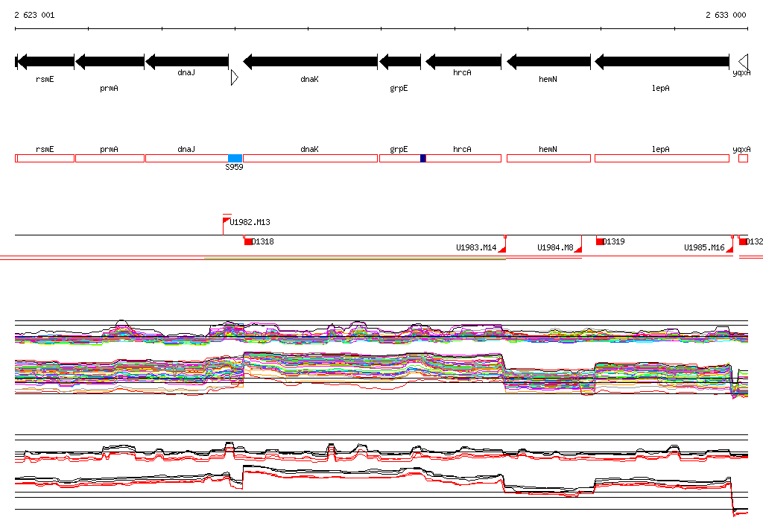Screen dimensions: 763x532
Task: Click the U1985.M16 text label
Action: (x=704, y=248)
